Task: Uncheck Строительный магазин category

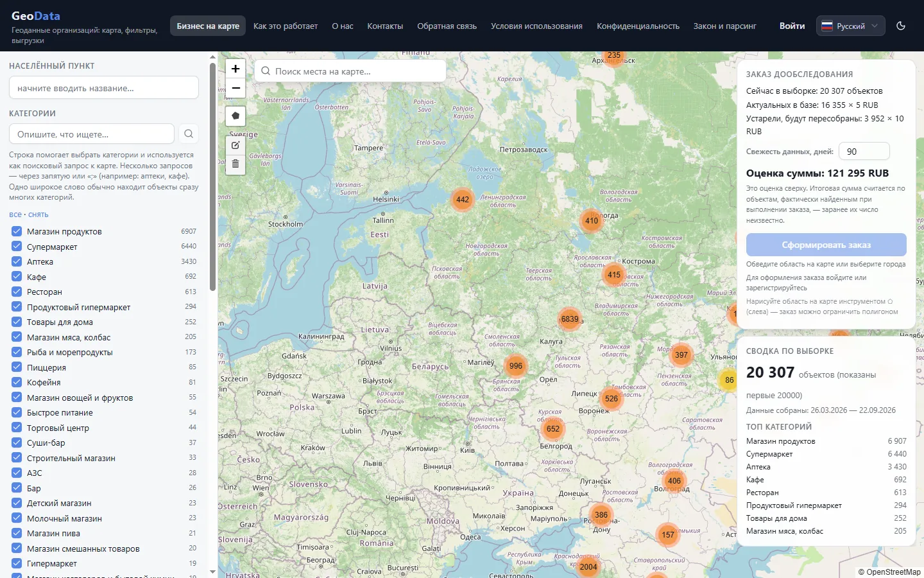Action: [x=17, y=458]
